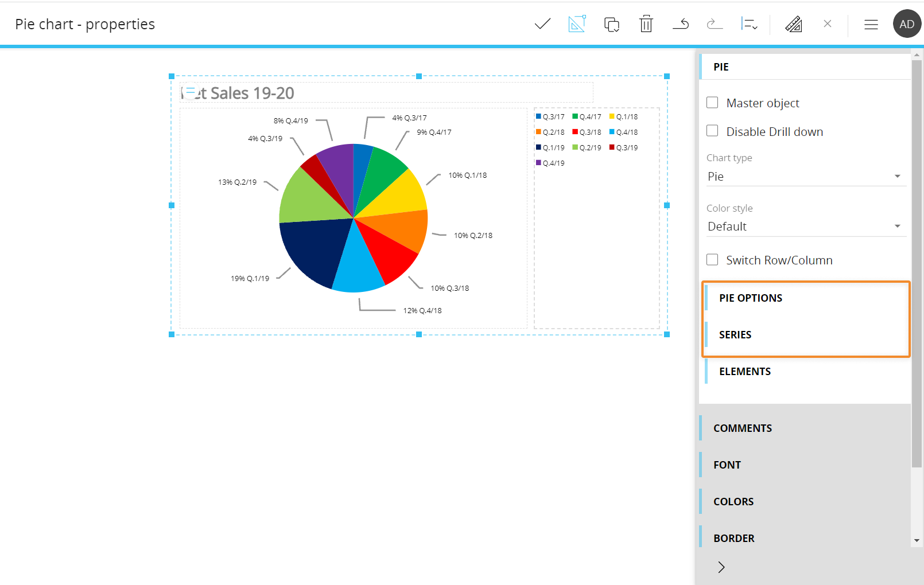Screen dimensions: 924x585
Task: Click the duplicate object icon
Action: (611, 24)
